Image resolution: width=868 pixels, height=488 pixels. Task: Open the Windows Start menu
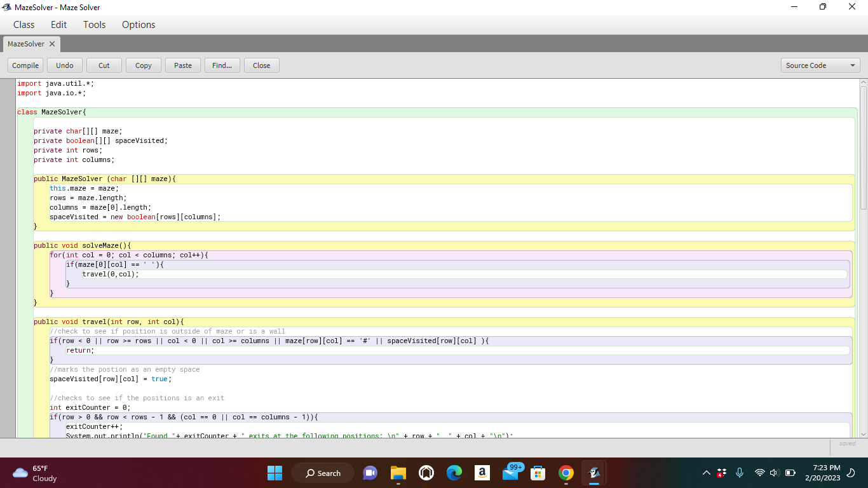[x=275, y=473]
